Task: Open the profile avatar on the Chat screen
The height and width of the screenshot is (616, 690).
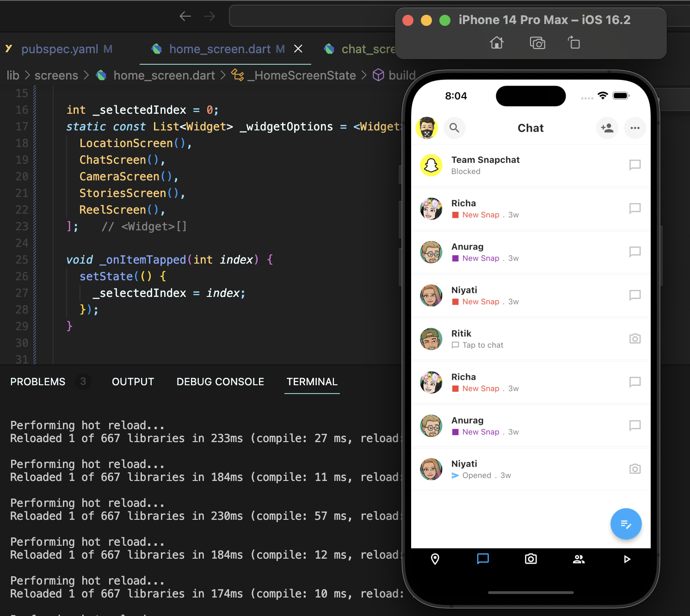Action: pyautogui.click(x=426, y=128)
